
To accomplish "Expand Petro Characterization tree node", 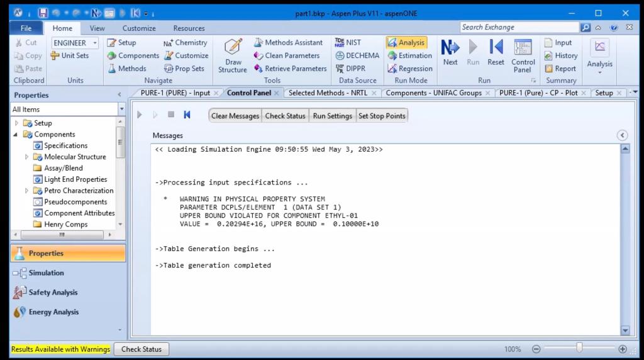I will 26,191.
